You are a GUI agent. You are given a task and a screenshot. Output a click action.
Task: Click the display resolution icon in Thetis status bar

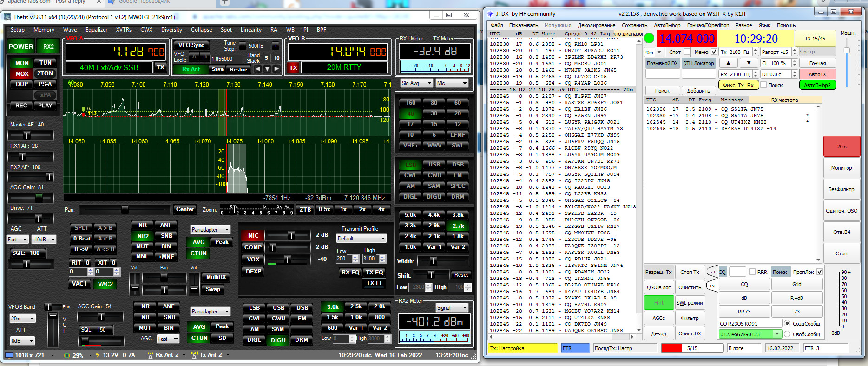coord(9,355)
